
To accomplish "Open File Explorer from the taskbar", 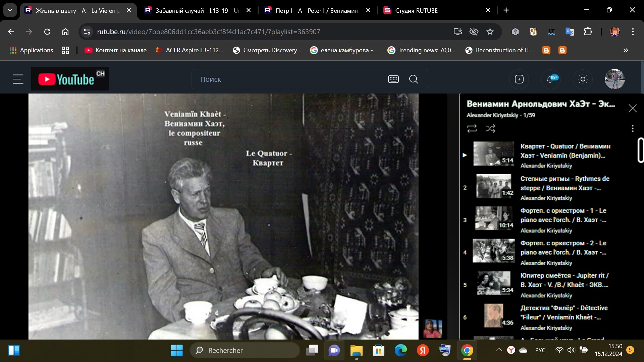I will [356, 350].
